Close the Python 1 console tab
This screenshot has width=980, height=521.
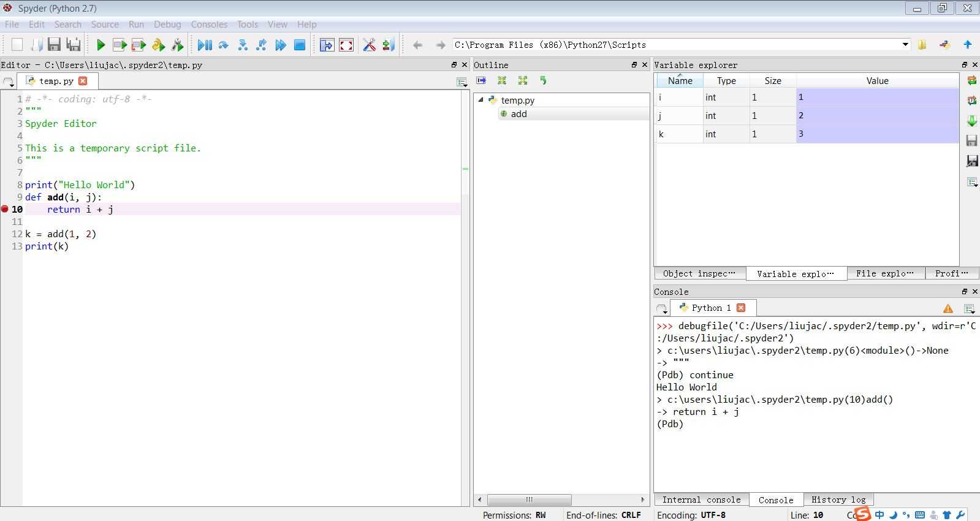741,308
